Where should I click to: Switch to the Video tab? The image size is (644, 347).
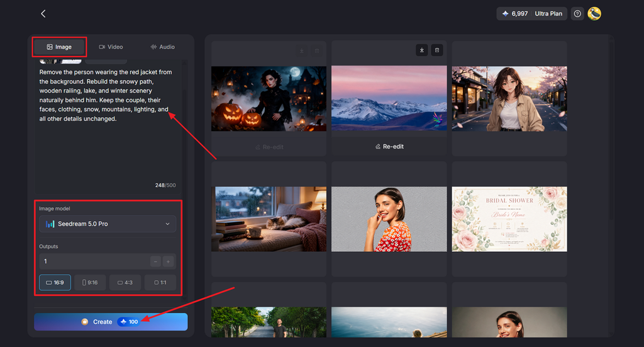(111, 47)
